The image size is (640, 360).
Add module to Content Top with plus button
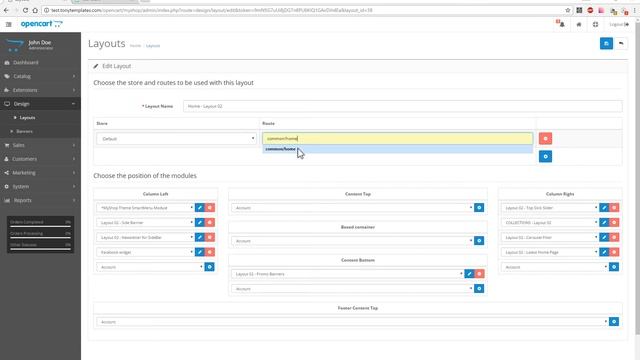(479, 208)
